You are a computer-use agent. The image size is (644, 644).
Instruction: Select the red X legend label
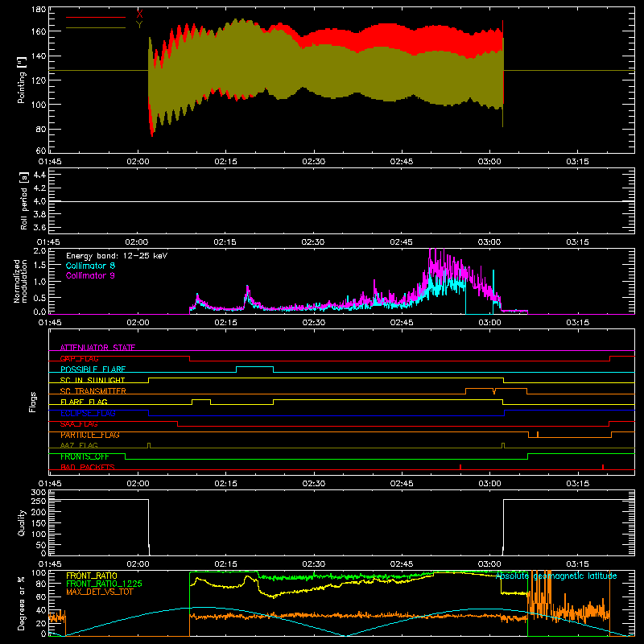point(139,14)
